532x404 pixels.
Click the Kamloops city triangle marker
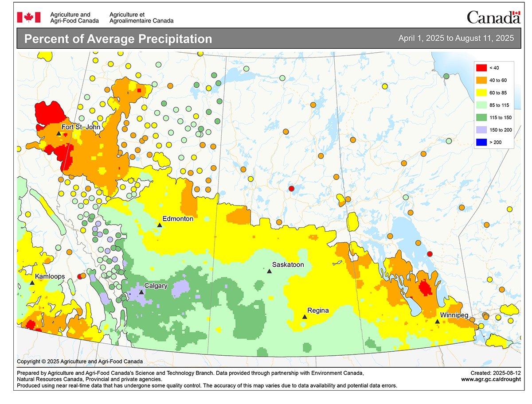pyautogui.click(x=32, y=282)
